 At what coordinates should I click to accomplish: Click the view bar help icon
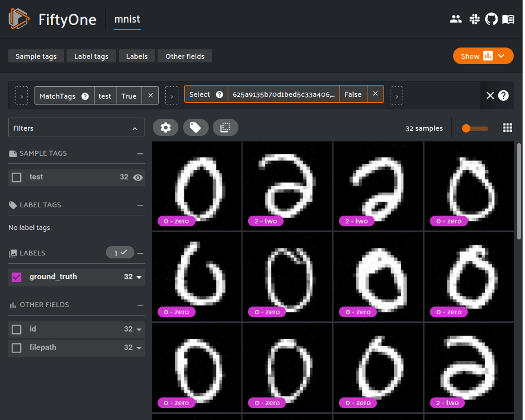[503, 96]
